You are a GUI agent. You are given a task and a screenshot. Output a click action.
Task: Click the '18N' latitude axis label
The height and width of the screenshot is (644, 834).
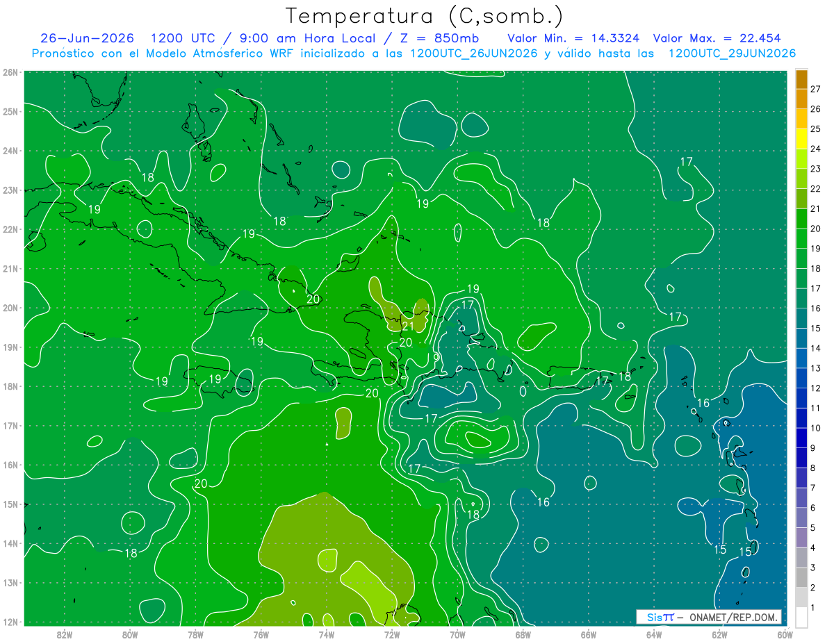tap(10, 386)
